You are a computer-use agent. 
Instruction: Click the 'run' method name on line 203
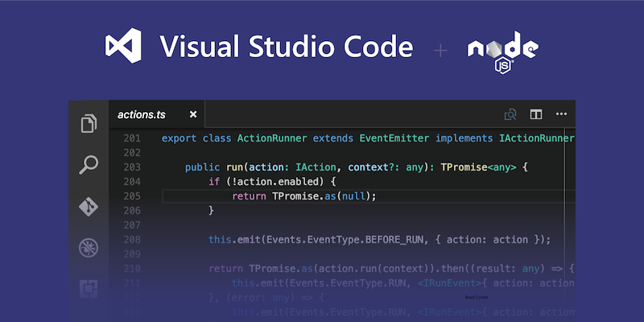click(234, 167)
